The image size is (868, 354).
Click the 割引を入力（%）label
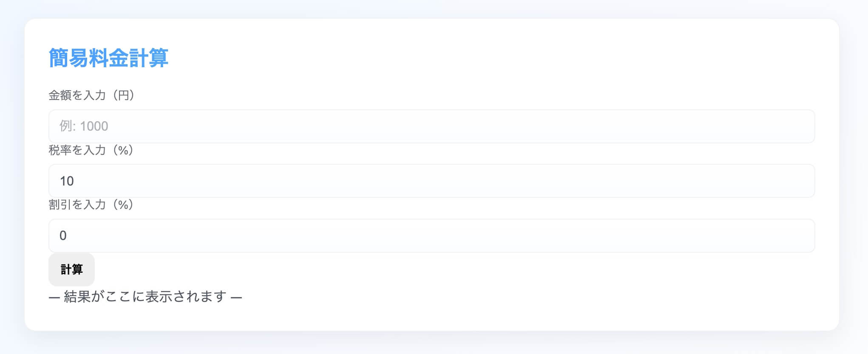(91, 205)
